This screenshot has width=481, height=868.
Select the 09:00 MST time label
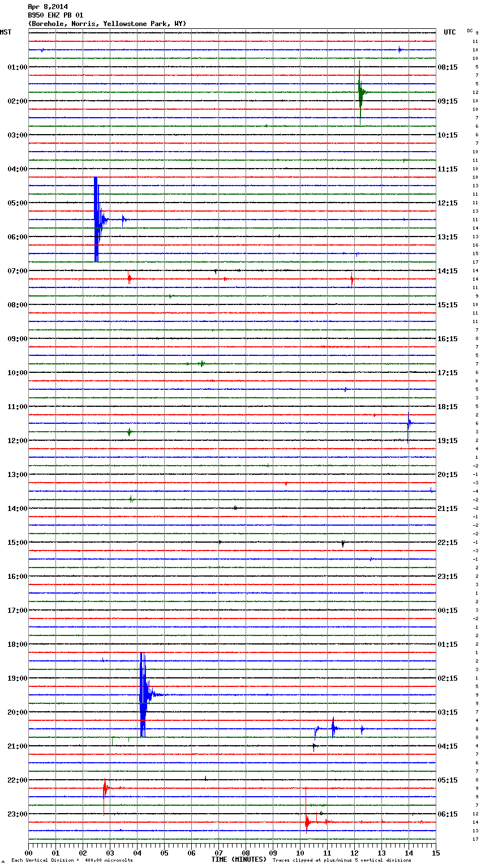click(x=17, y=339)
